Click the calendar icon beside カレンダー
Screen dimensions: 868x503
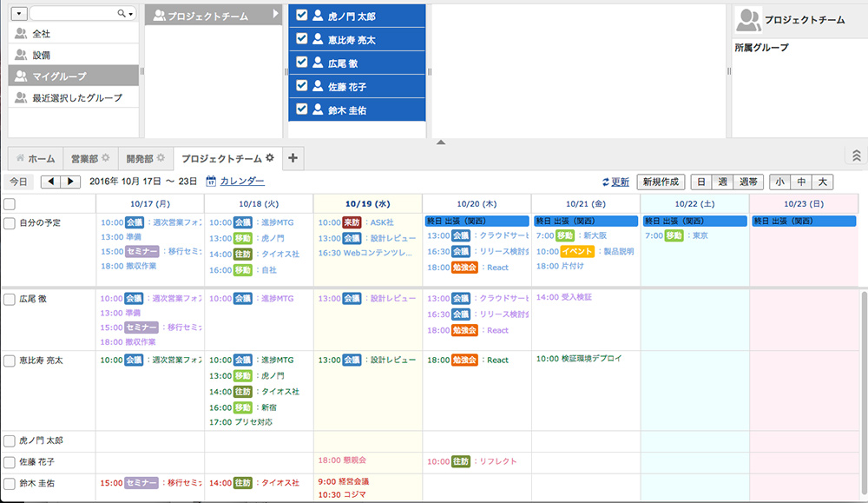tap(211, 182)
